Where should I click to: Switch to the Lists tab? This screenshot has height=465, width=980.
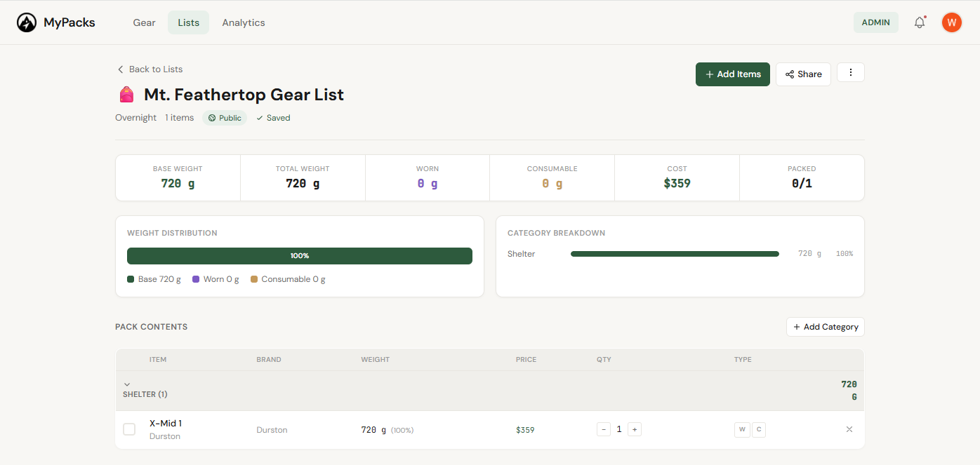click(188, 22)
